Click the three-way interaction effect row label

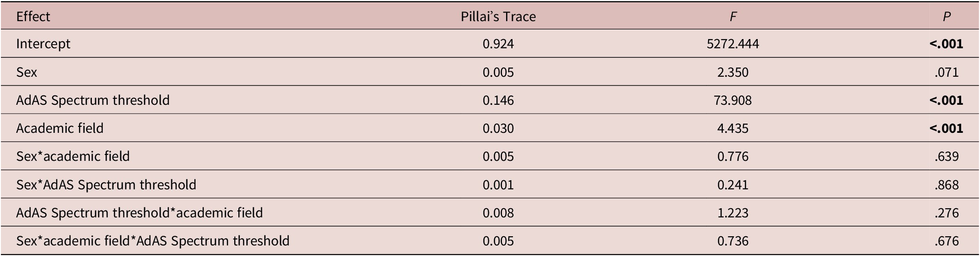pos(153,241)
